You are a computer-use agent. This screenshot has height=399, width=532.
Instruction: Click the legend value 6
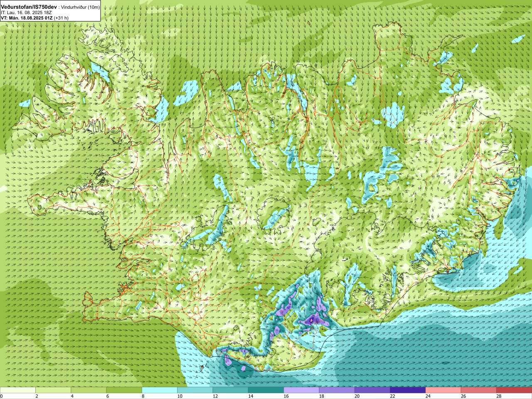108,396
